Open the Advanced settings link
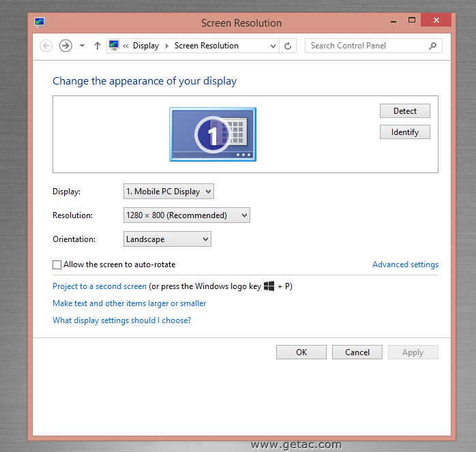The width and height of the screenshot is (476, 452). 405,265
